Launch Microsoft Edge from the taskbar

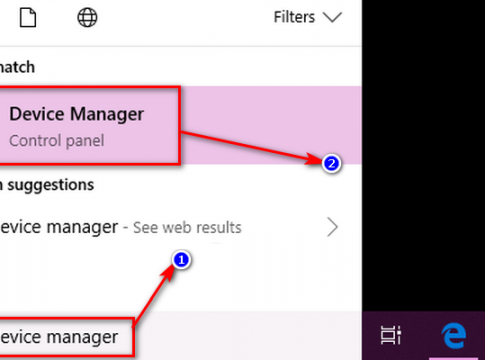(453, 335)
